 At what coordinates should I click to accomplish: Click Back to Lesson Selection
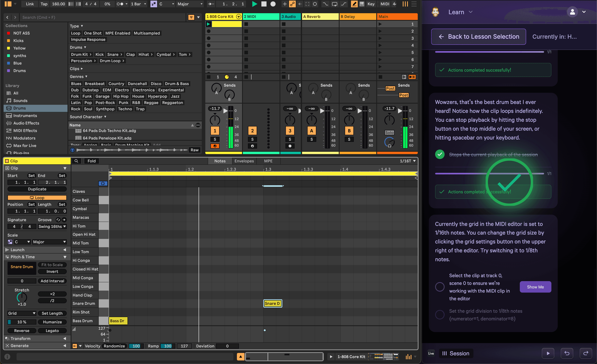478,36
